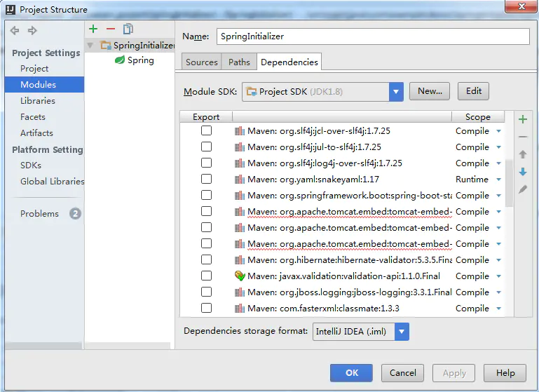This screenshot has width=539, height=392.
Task: Open scope dropdown for hibernate-validator
Action: (x=499, y=260)
